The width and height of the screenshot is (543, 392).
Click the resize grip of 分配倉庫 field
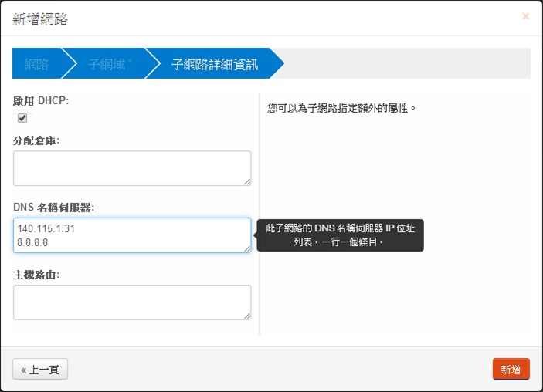click(x=246, y=181)
